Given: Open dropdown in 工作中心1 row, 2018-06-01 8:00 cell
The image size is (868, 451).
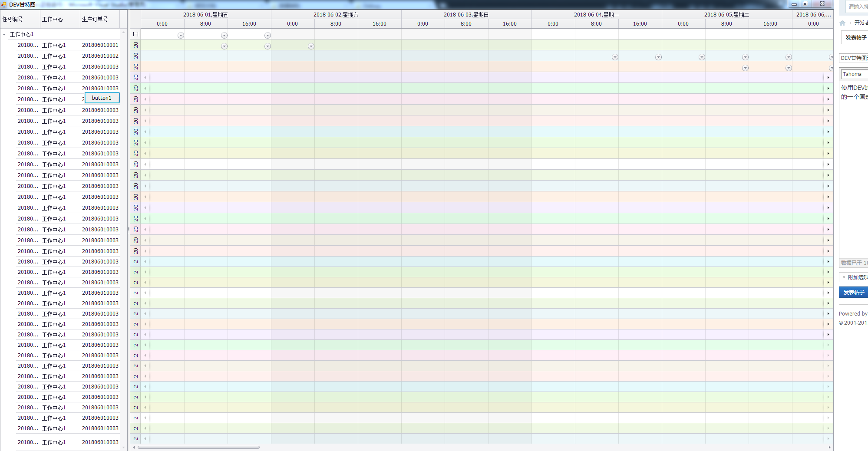Looking at the screenshot, I should 224,36.
